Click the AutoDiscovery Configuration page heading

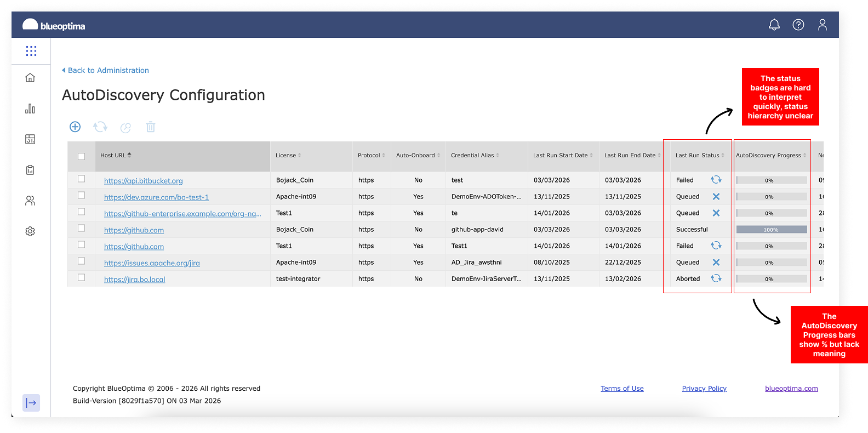click(163, 95)
